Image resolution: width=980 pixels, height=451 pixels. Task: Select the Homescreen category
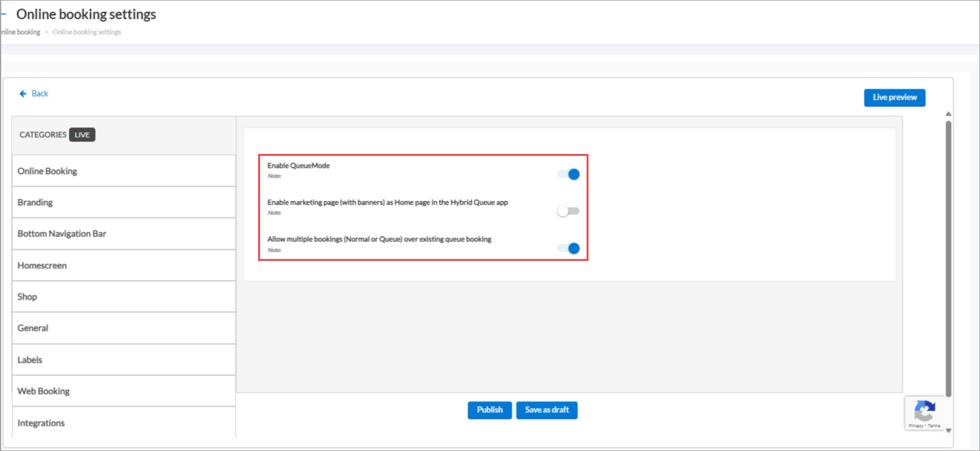(x=124, y=265)
